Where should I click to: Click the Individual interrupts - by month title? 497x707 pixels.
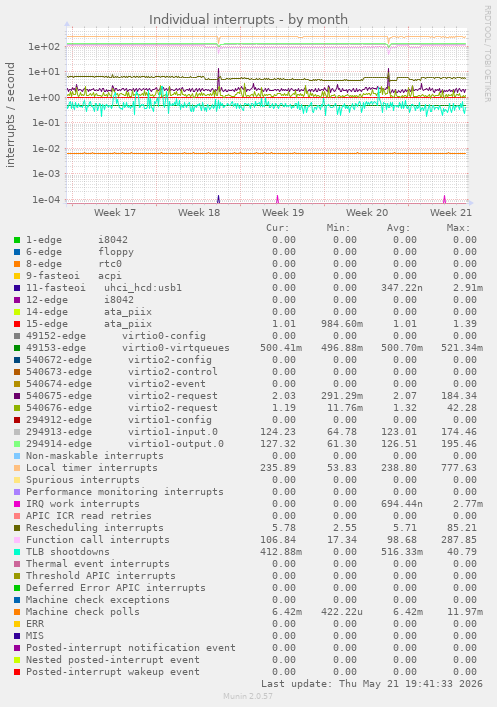pos(248,19)
